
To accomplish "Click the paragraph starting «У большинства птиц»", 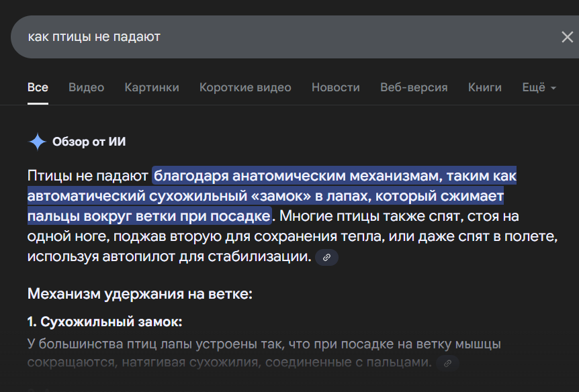I will tap(264, 353).
